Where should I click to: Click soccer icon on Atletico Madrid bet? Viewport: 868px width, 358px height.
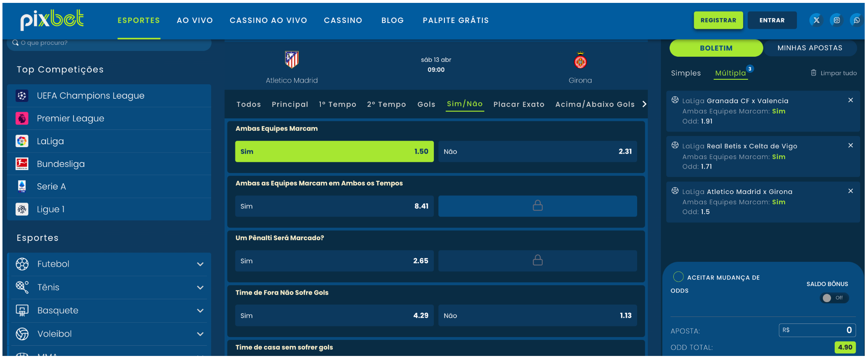pyautogui.click(x=675, y=191)
